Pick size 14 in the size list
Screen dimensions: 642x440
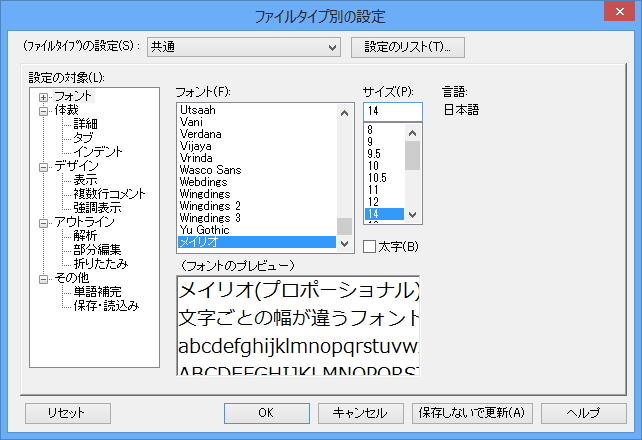pyautogui.click(x=384, y=214)
